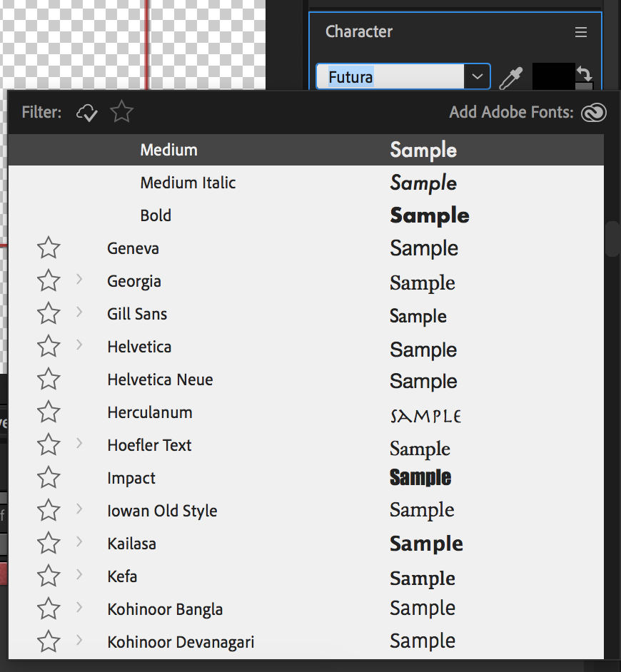The width and height of the screenshot is (621, 672).
Task: Mark Herculanum as a favorite font
Action: tap(49, 412)
